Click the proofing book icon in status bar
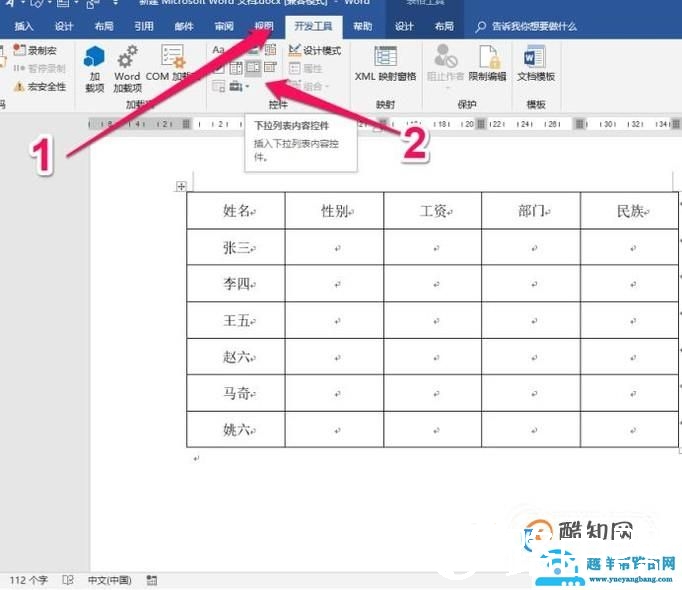682x590 pixels. coord(68,580)
